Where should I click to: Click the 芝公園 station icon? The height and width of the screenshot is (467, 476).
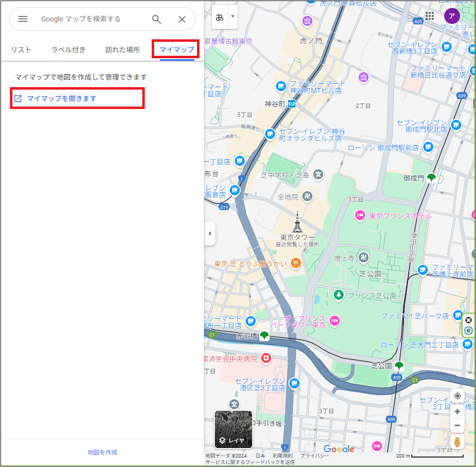click(x=399, y=365)
